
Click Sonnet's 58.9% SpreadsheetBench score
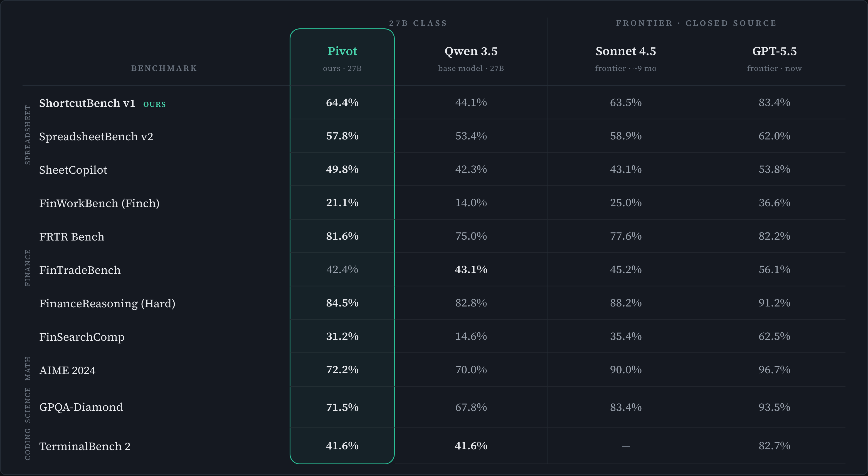626,136
